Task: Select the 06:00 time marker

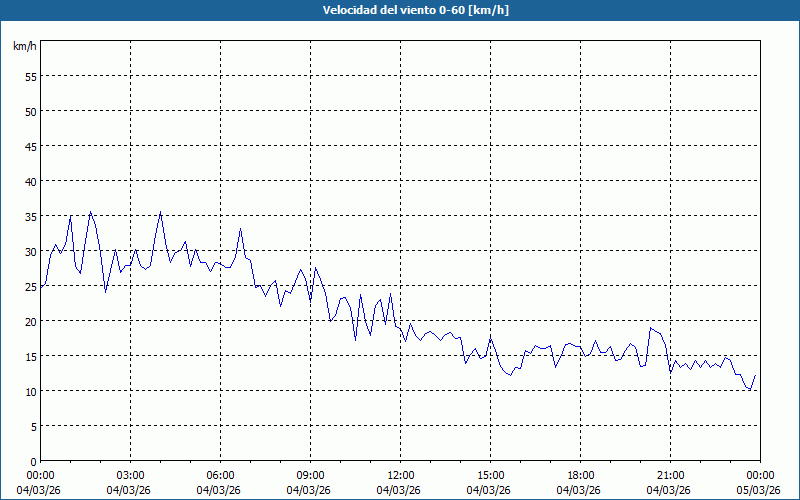Action: [x=220, y=475]
